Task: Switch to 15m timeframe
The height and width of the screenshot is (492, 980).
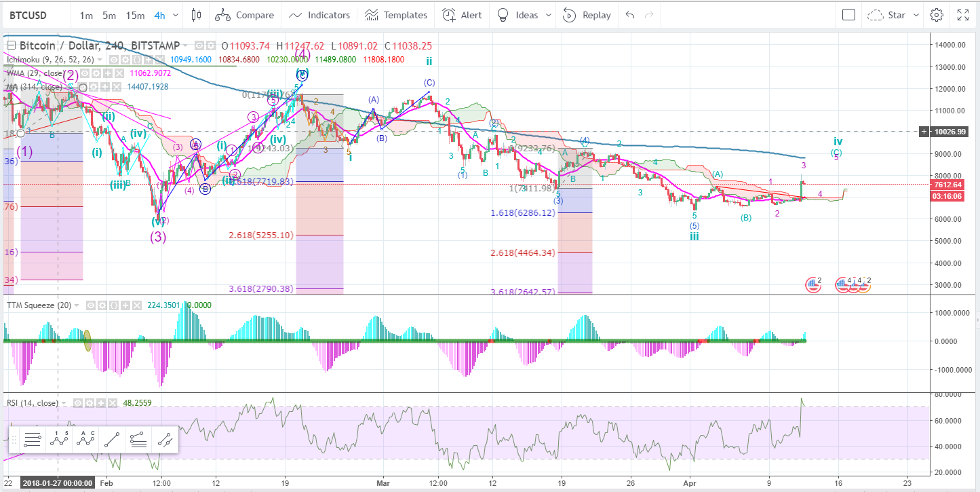Action: tap(135, 15)
